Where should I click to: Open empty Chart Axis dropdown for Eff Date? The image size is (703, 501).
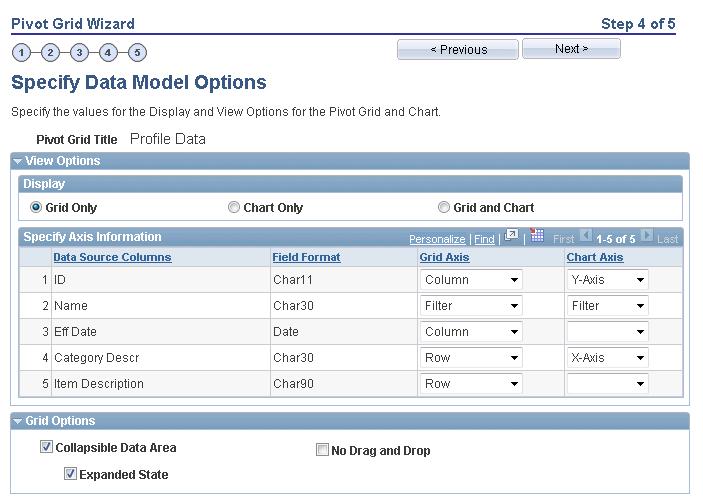coord(608,332)
